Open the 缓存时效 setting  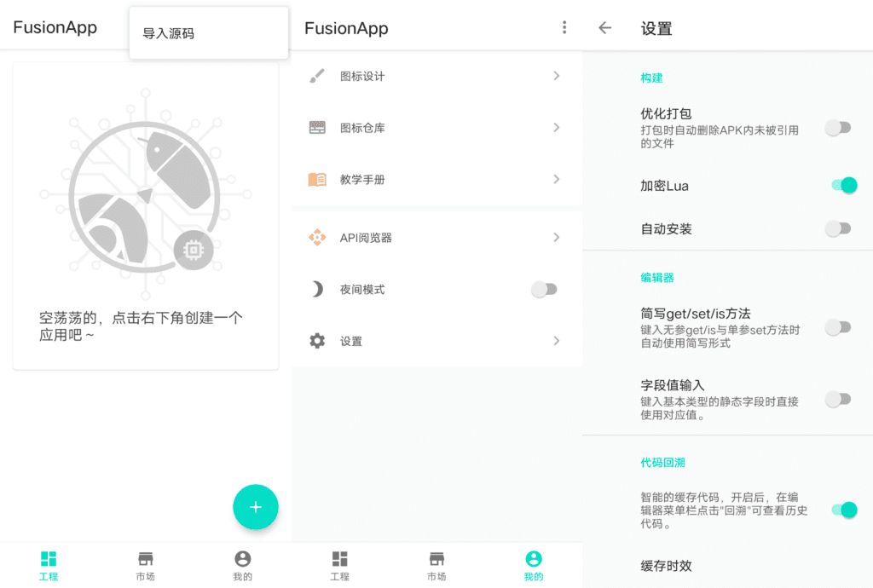(728, 567)
